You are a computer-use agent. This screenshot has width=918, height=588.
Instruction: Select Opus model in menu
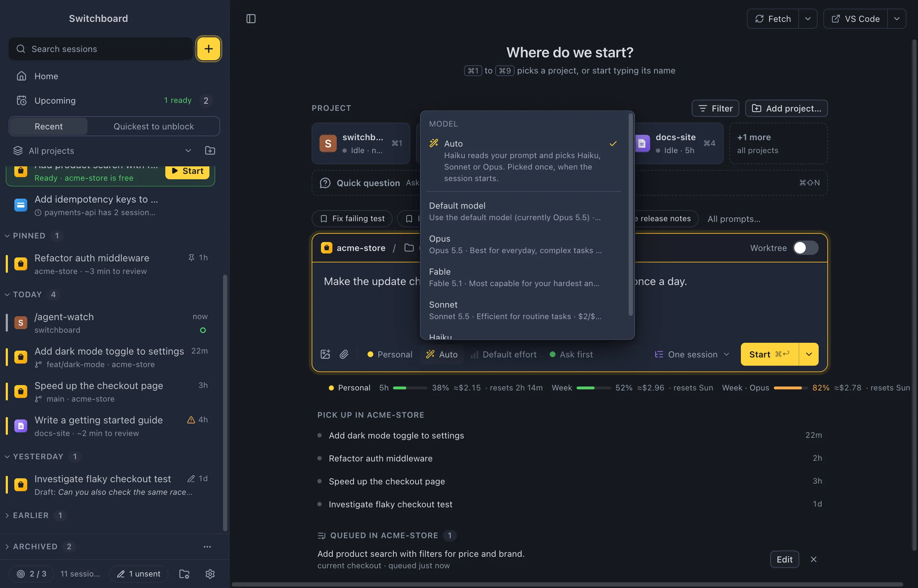[x=523, y=245]
